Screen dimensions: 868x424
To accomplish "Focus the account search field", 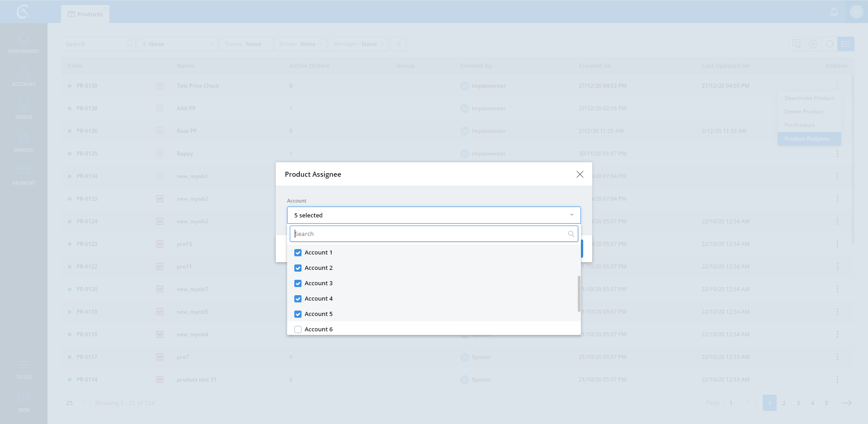I will [429, 234].
